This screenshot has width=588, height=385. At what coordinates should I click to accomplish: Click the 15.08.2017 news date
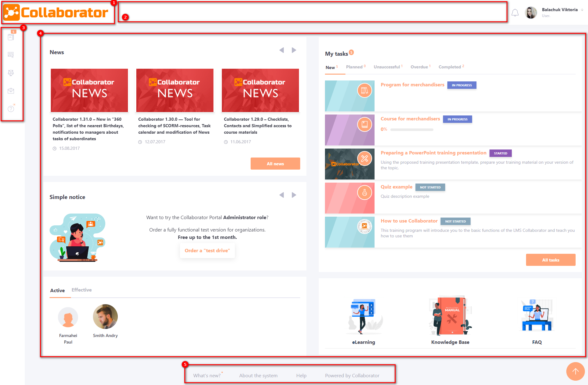click(x=69, y=149)
